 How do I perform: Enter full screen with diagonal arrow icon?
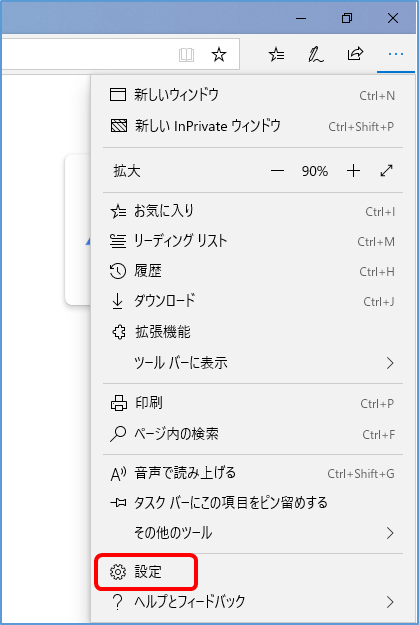pos(386,171)
